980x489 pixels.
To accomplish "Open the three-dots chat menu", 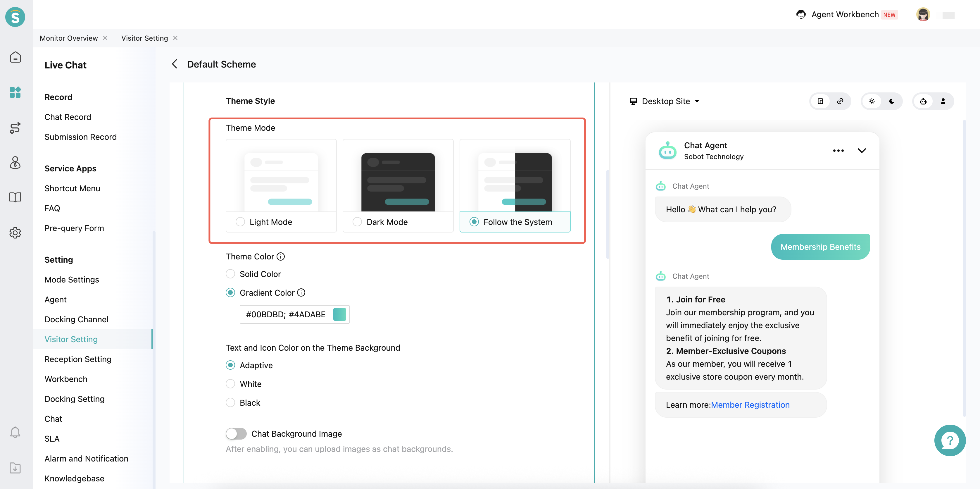I will click(838, 151).
